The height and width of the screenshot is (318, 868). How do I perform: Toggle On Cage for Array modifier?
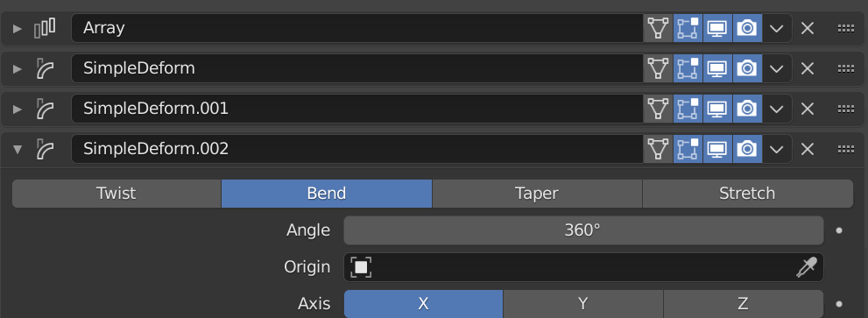pyautogui.click(x=658, y=28)
